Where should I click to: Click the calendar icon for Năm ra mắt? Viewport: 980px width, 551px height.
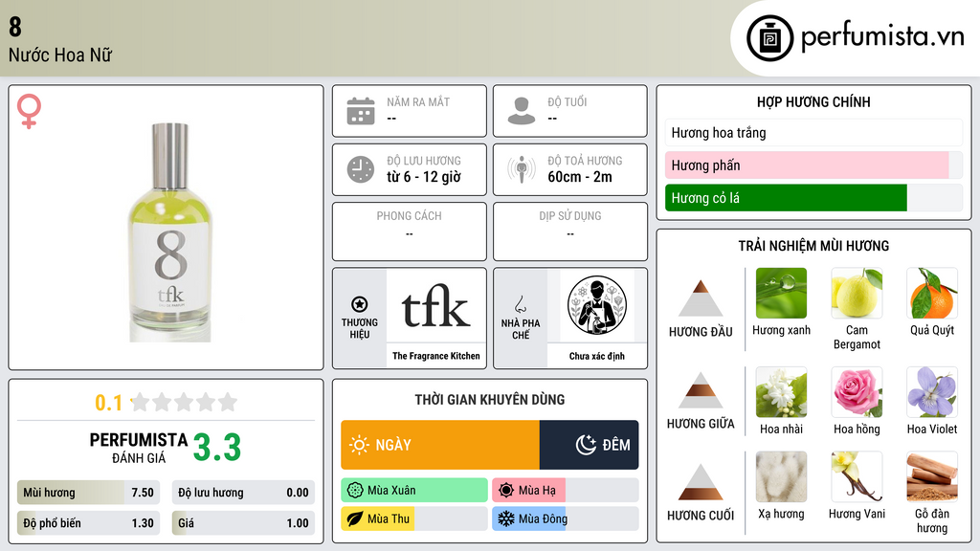[361, 111]
